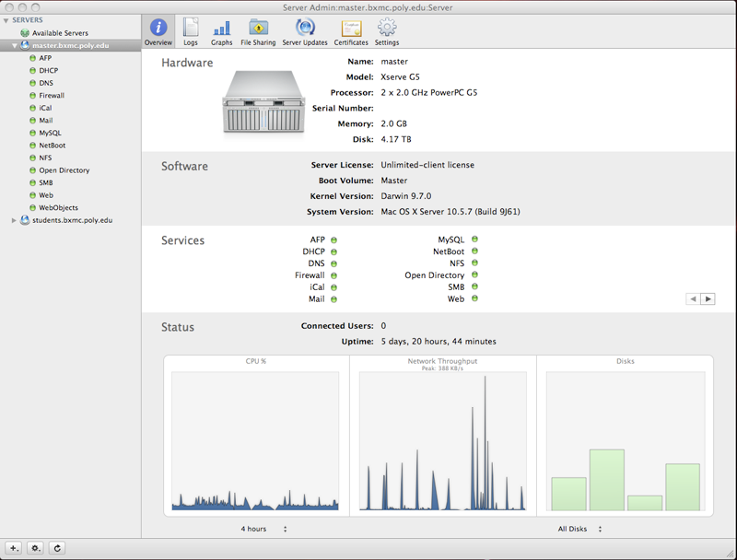737x560 pixels.
Task: Select the Overview tab
Action: click(158, 31)
